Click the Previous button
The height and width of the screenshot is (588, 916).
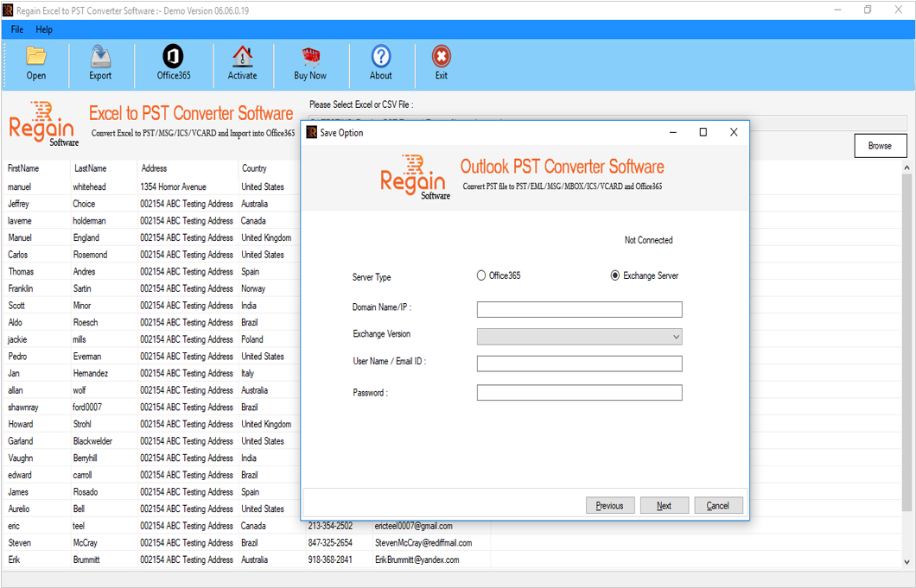coord(610,505)
